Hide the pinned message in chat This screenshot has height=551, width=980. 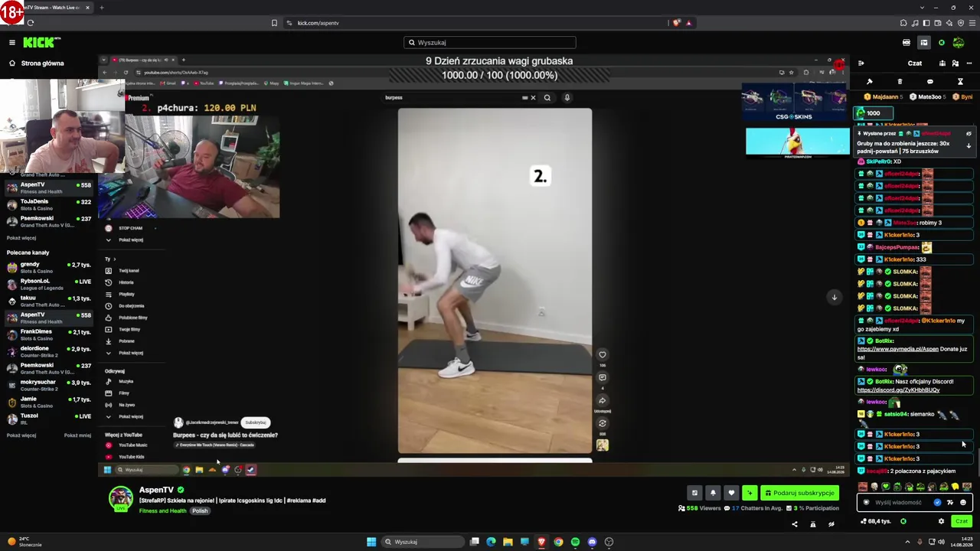pyautogui.click(x=969, y=134)
